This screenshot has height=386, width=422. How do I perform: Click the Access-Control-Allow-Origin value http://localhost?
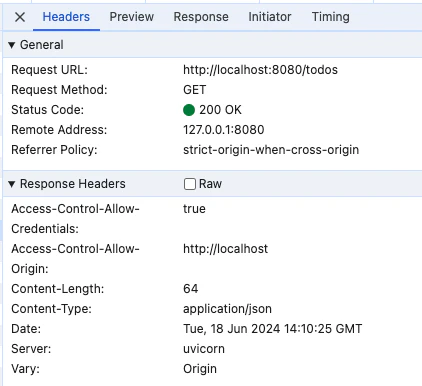(225, 249)
